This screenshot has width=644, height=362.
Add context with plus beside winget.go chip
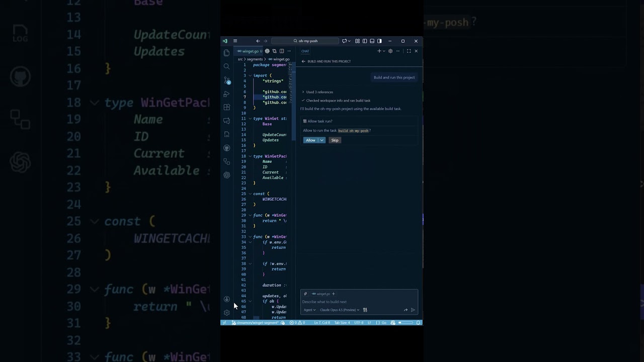(x=334, y=294)
